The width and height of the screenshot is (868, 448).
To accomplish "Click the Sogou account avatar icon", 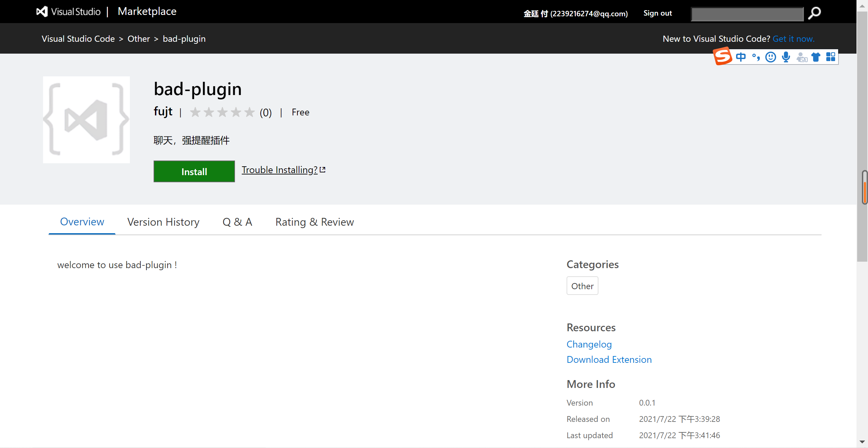I will (x=802, y=57).
